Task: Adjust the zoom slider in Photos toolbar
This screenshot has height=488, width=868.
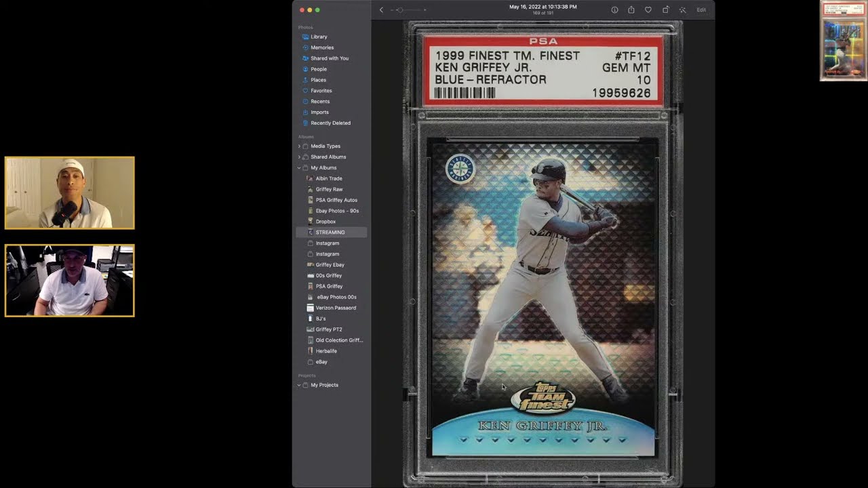Action: pyautogui.click(x=409, y=10)
